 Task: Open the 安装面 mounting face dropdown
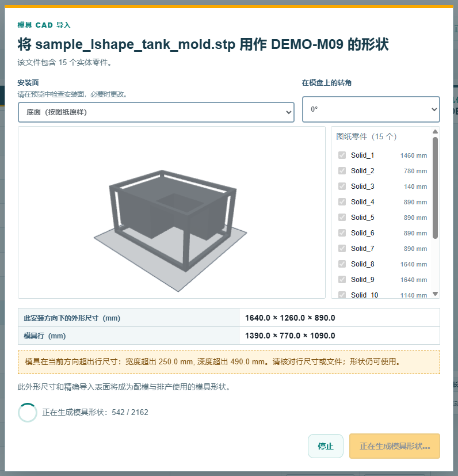[x=156, y=112]
